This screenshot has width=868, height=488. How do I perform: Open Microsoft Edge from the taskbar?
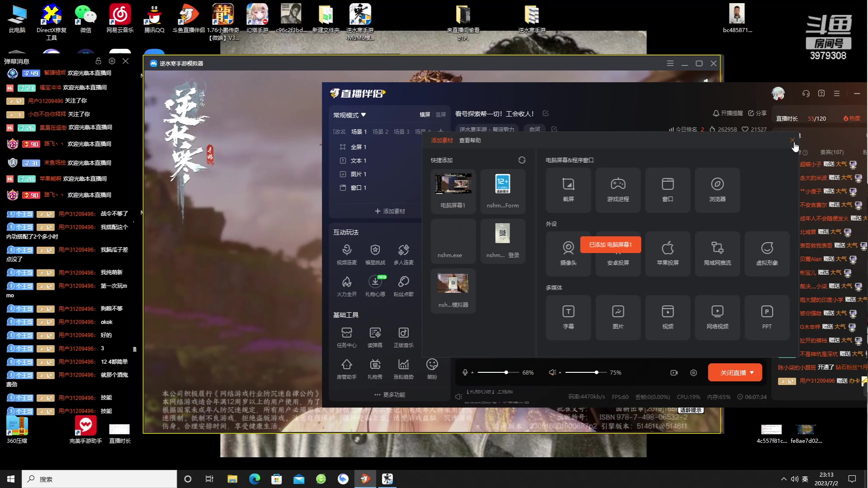point(255,479)
